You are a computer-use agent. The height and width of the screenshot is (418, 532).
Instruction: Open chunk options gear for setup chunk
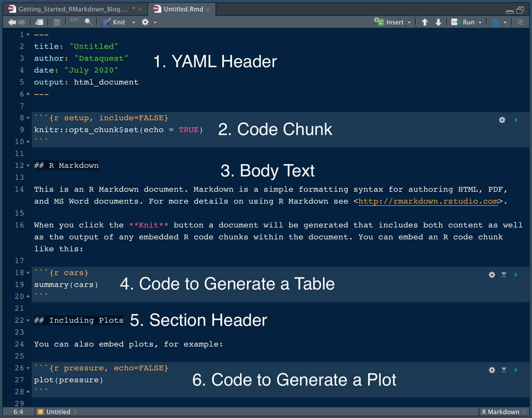(502, 120)
